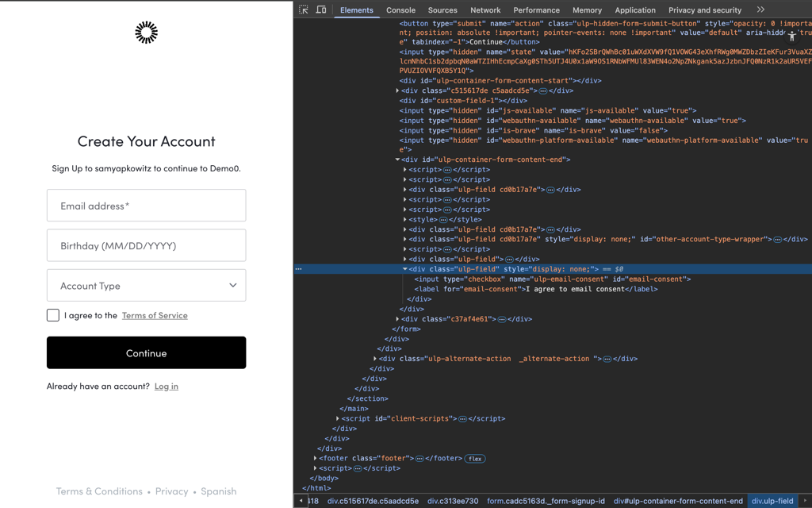Open the Log in link

(166, 387)
